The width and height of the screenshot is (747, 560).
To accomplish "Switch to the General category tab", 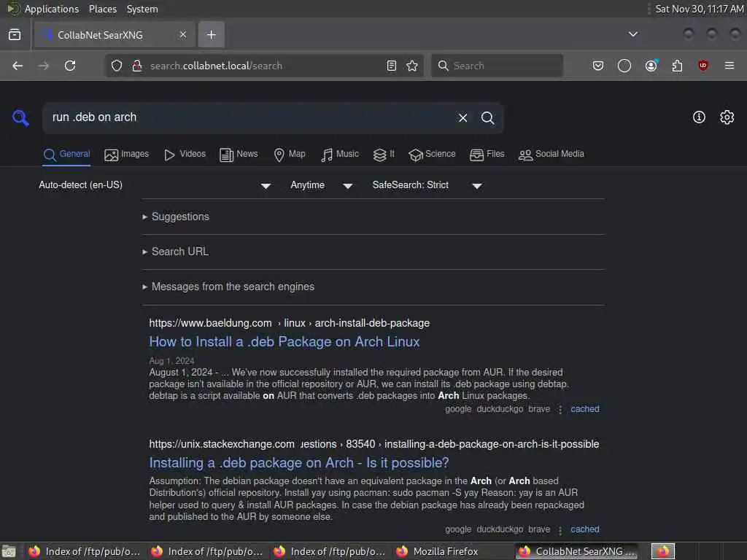I will pos(66,155).
